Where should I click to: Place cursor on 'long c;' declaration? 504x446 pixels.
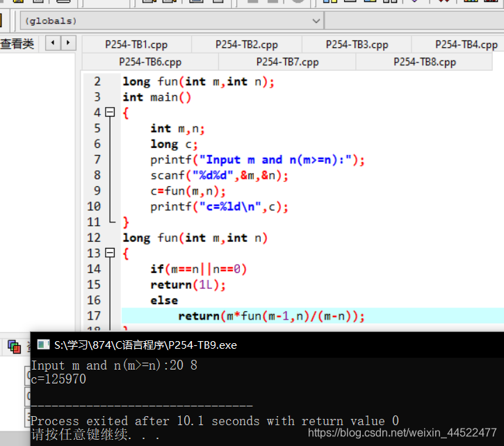174,144
